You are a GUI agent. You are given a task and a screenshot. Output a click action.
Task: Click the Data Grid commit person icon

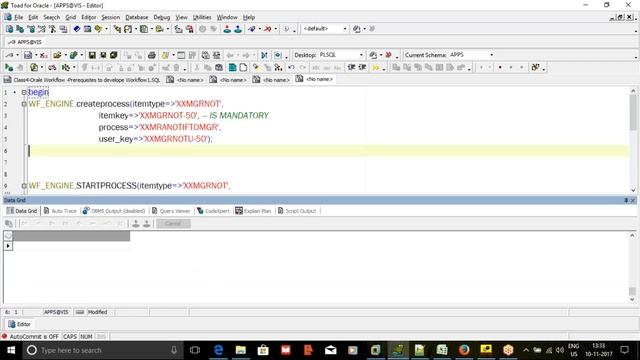point(136,224)
